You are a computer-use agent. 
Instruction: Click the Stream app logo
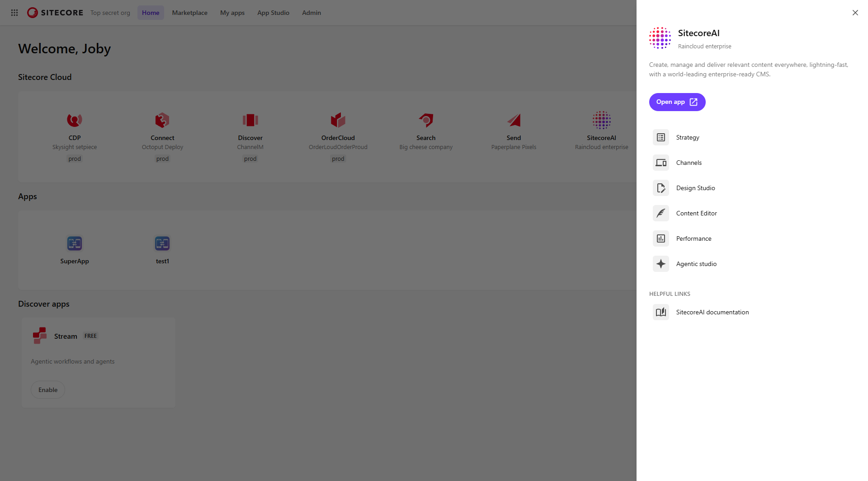40,336
